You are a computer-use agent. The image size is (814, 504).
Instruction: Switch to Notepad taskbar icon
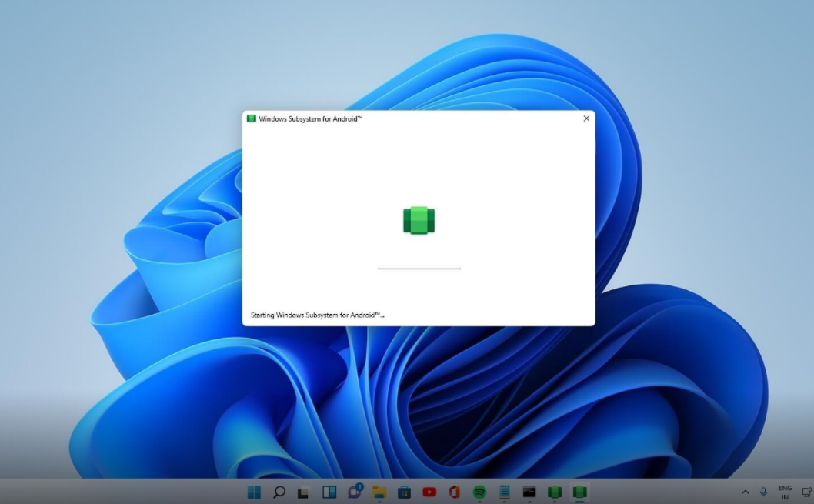click(x=505, y=492)
